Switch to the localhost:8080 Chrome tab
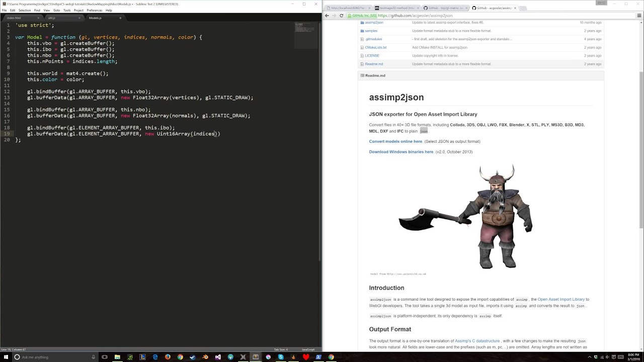Viewport: 644px width, 362px height. 348,8
